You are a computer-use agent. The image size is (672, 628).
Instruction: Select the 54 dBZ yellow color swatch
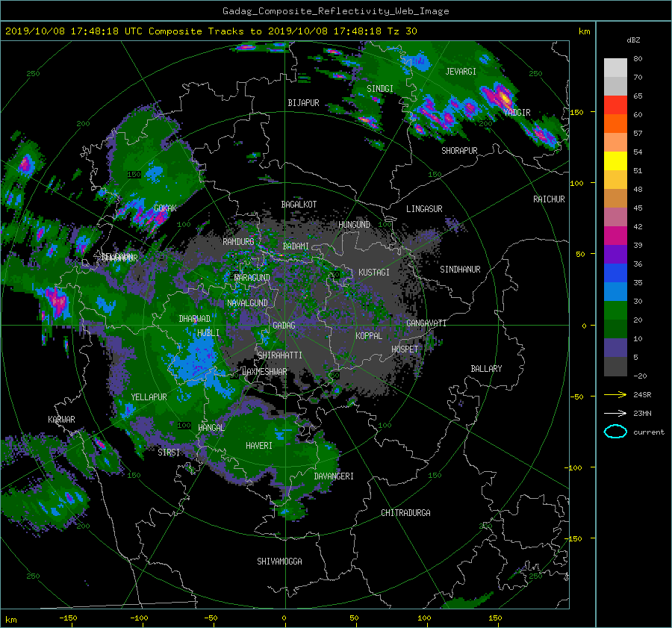click(615, 161)
